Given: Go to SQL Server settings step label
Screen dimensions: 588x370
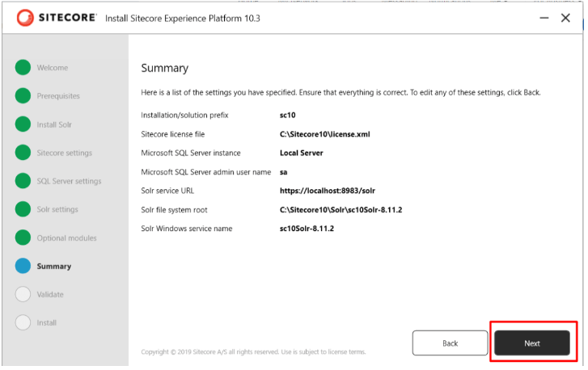Looking at the screenshot, I should [x=69, y=181].
